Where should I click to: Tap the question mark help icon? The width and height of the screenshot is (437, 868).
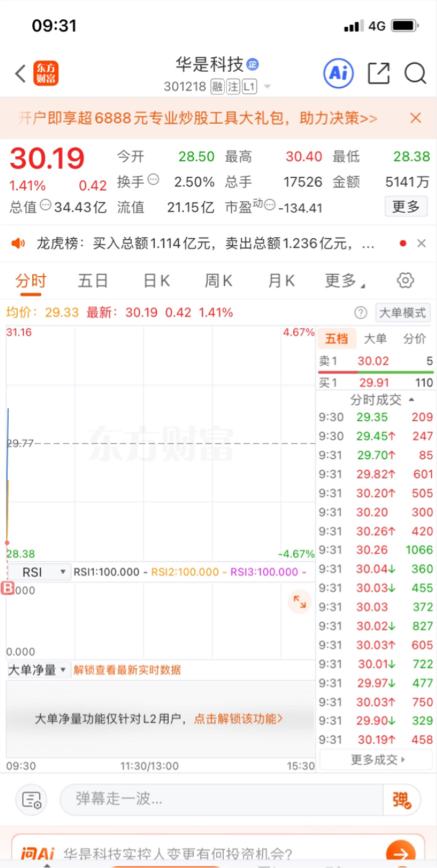[361, 312]
